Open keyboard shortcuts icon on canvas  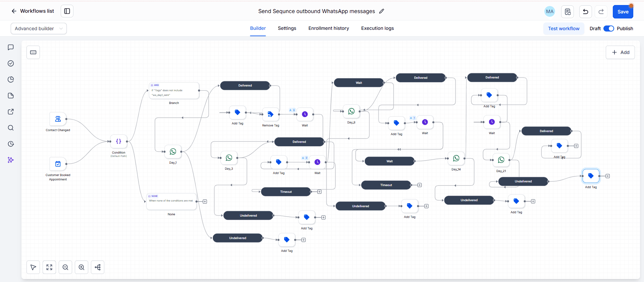[33, 52]
